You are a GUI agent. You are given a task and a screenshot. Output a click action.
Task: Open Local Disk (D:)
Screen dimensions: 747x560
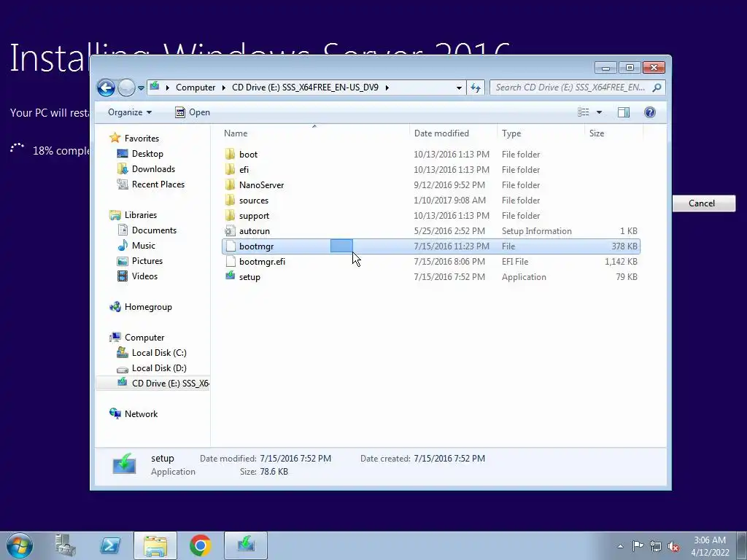(x=159, y=368)
